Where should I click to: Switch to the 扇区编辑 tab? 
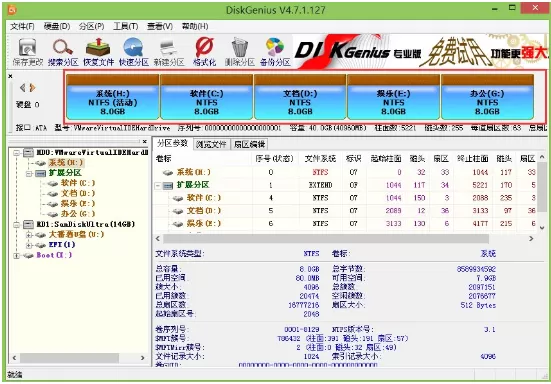(249, 144)
